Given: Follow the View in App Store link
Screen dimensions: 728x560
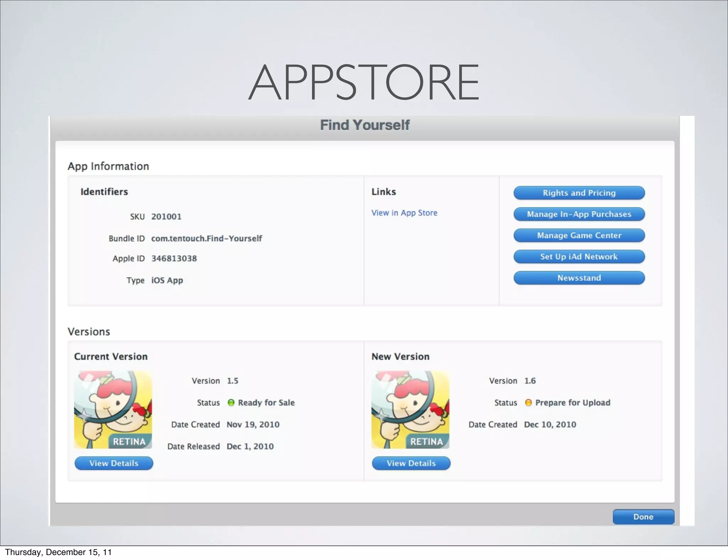Looking at the screenshot, I should 405,213.
